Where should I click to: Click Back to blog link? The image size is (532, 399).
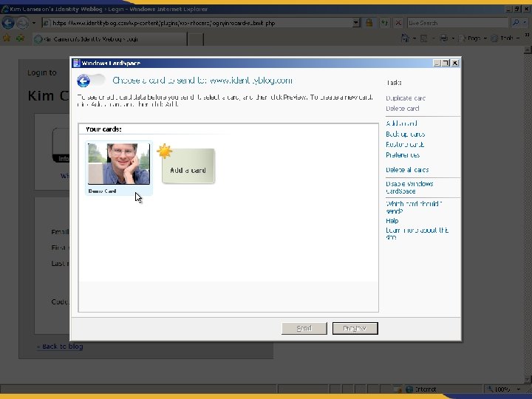[x=60, y=347]
